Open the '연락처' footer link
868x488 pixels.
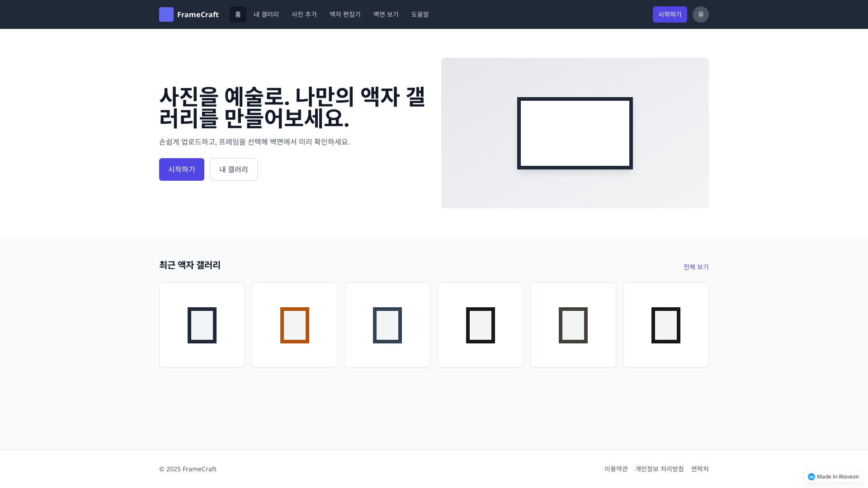(x=699, y=469)
